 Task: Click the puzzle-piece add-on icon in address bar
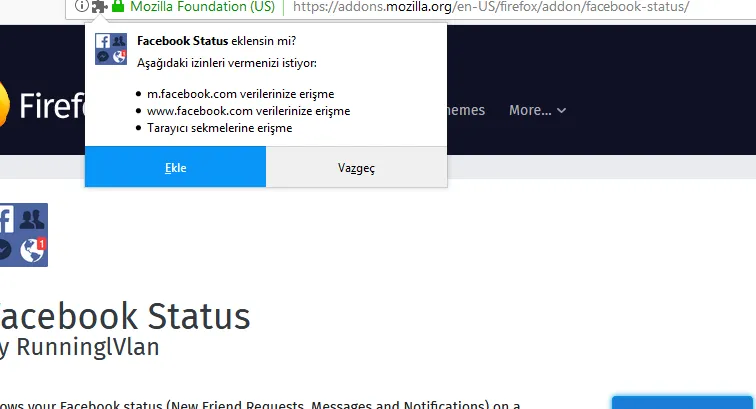[x=99, y=6]
